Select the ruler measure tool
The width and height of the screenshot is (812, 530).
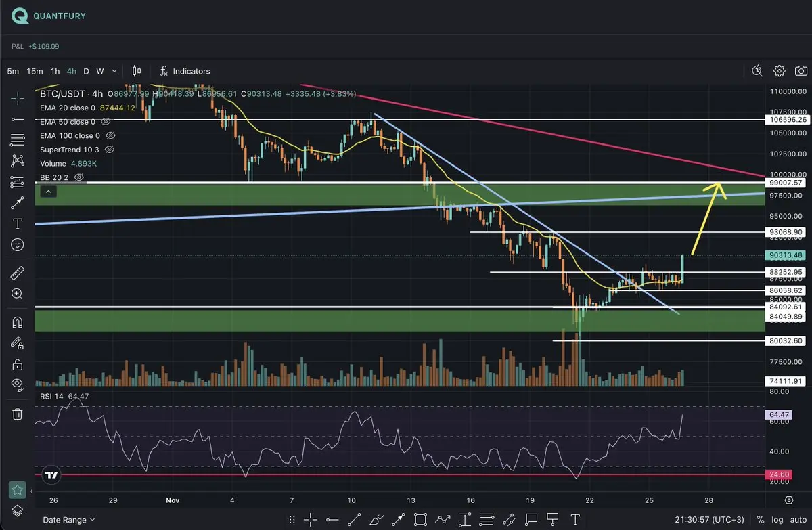18,273
